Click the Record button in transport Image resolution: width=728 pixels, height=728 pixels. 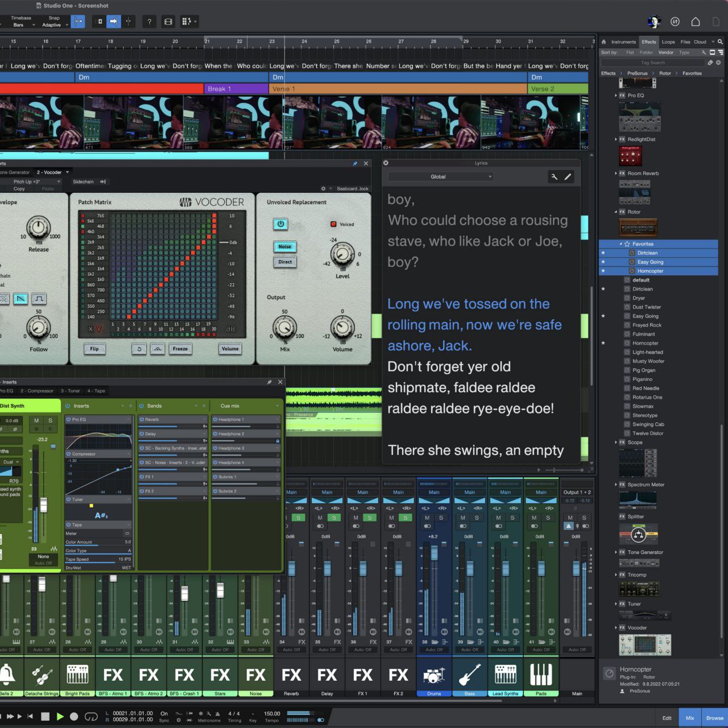tap(74, 717)
